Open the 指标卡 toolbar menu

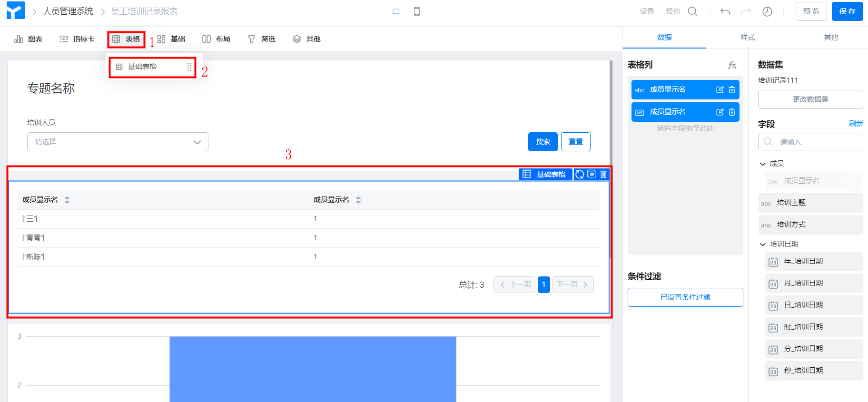(77, 39)
